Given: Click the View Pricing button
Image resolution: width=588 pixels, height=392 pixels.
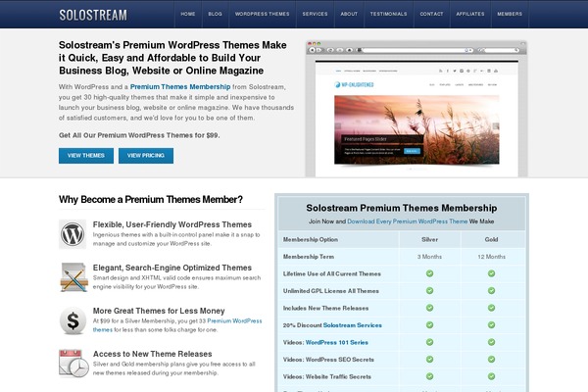Looking at the screenshot, I should (x=146, y=156).
